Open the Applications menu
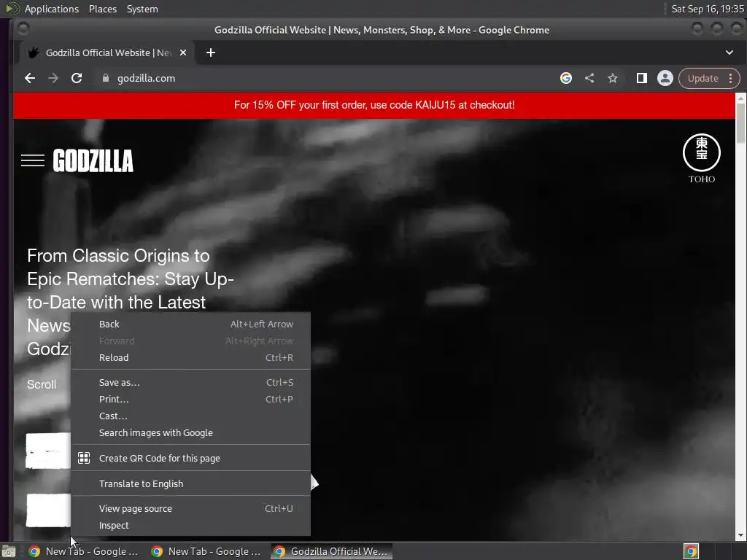Screen dimensions: 747x560 [x=52, y=9]
